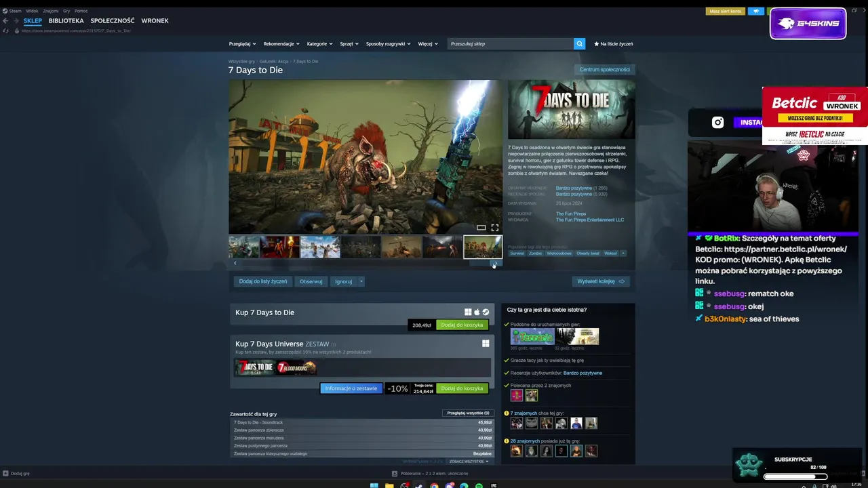868x488 pixels.
Task: Click Wyświetl kolejkę button
Action: click(601, 281)
